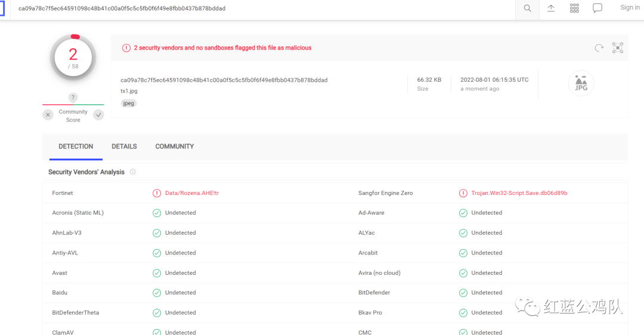This screenshot has height=335, width=644.
Task: Click the Acronis (Static ML) vendor name
Action: click(x=78, y=213)
